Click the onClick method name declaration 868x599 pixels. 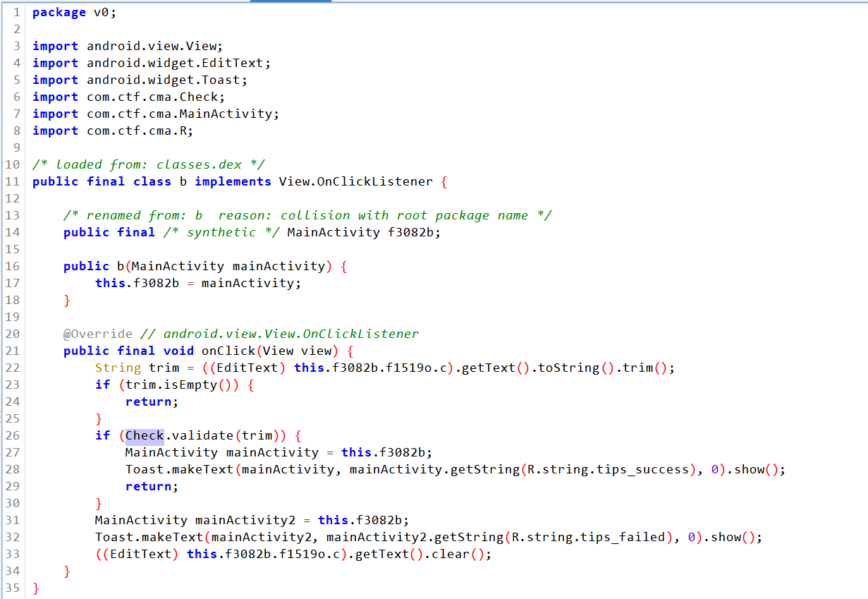point(226,351)
